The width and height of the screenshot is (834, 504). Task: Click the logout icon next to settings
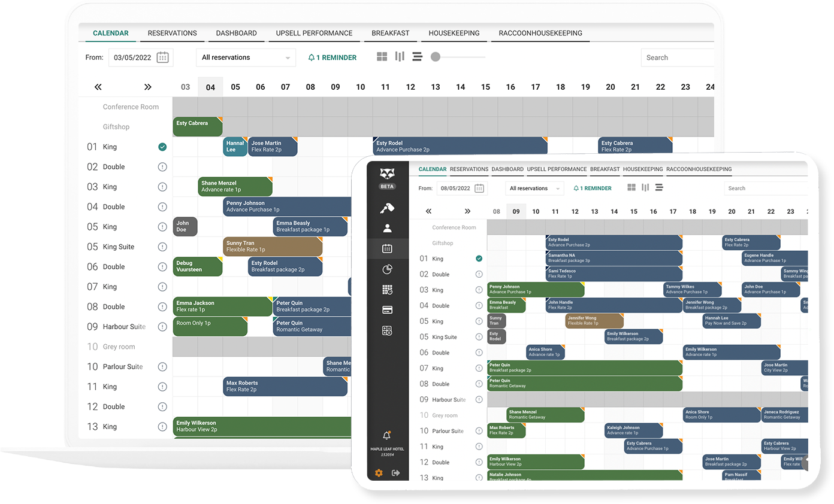point(396,473)
